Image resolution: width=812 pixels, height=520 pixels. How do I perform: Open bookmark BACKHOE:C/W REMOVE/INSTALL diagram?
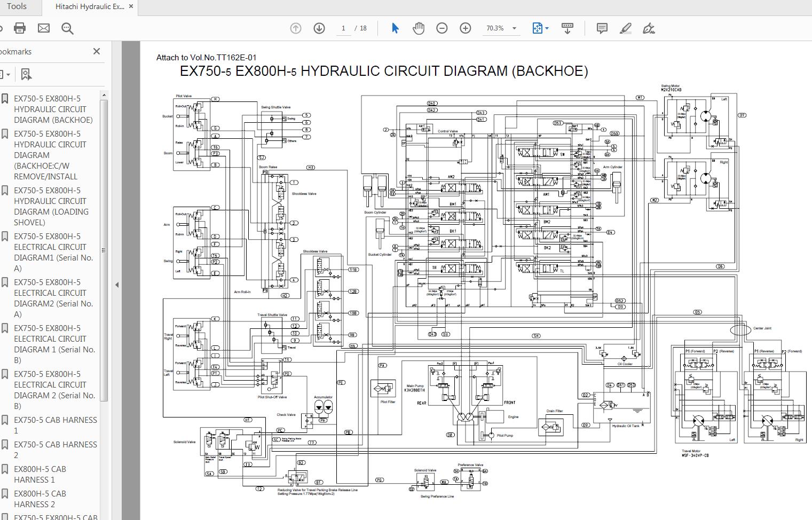tap(50, 155)
